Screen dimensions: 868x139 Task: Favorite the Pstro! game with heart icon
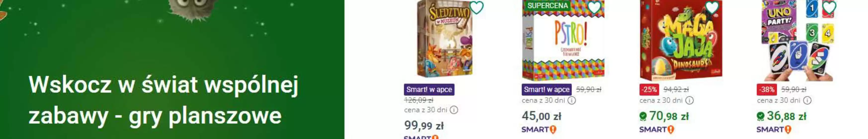(x=594, y=7)
